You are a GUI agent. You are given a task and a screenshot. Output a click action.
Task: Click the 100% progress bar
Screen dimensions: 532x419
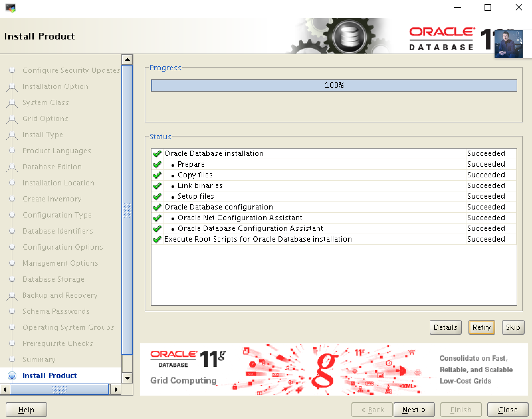pos(334,85)
